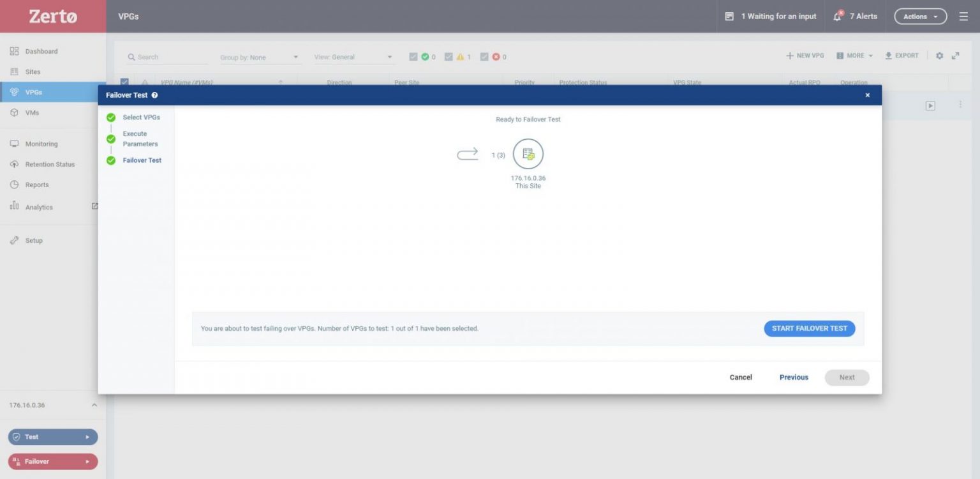Click the play icon in the VPG row
This screenshot has width=980, height=479.
(930, 106)
